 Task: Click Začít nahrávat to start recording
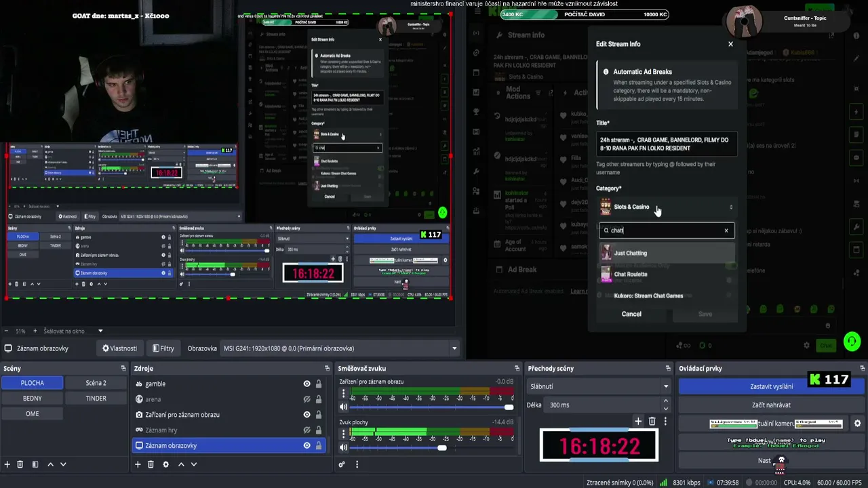pyautogui.click(x=771, y=405)
